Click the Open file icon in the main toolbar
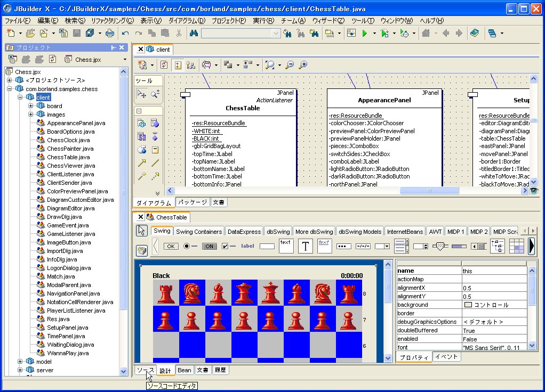The width and height of the screenshot is (545, 392). pyautogui.click(x=30, y=33)
